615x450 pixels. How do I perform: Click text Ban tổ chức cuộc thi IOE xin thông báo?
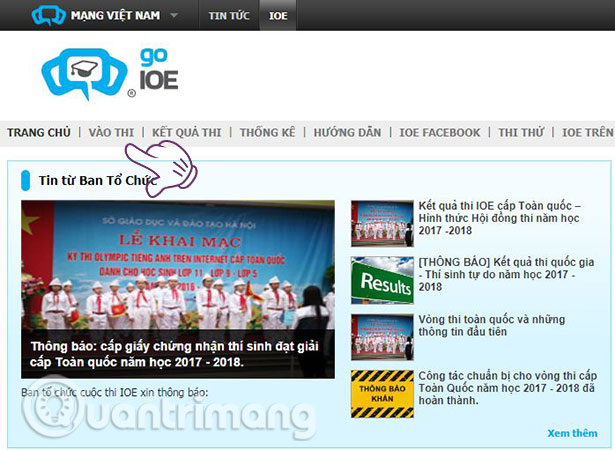pos(115,392)
